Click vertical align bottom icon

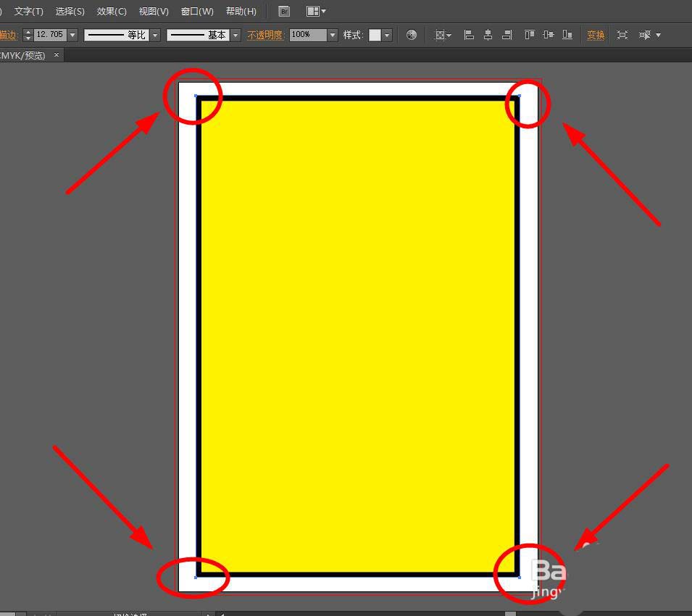(x=567, y=35)
